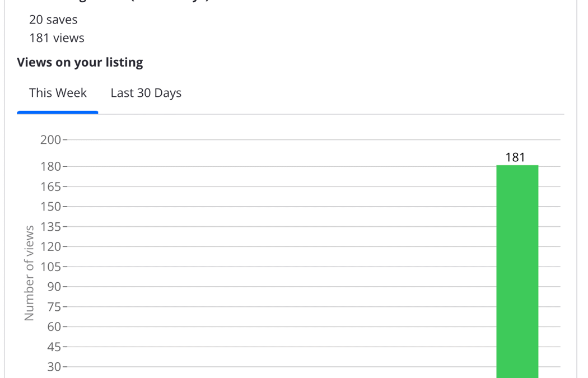The width and height of the screenshot is (588, 378).
Task: Click the 20 saves statistic
Action: [x=53, y=20]
